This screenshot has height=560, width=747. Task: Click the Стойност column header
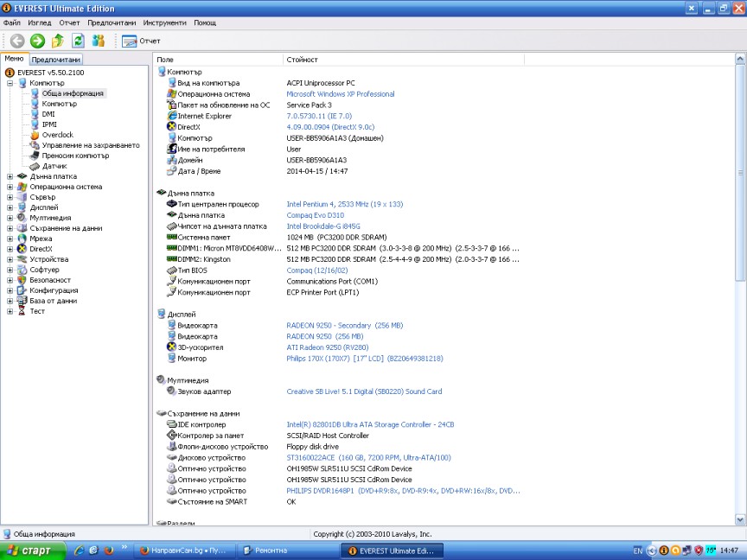point(302,60)
